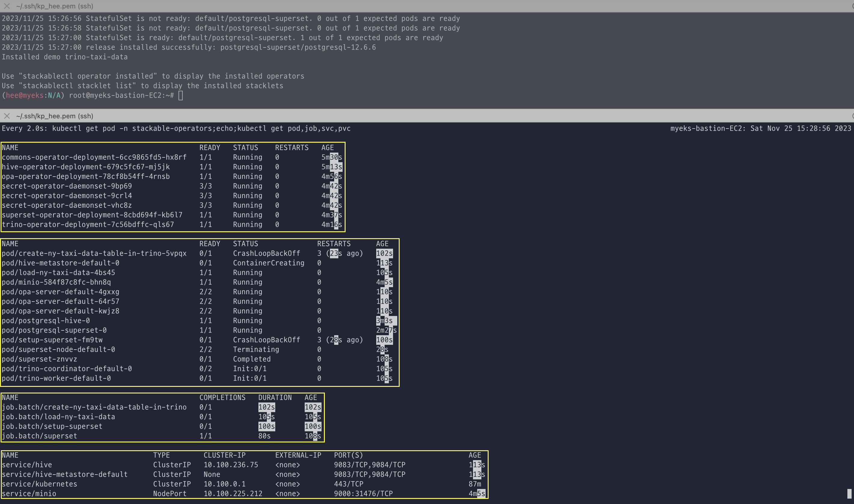Close the bottom ssh terminal pane
The height and width of the screenshot is (504, 854).
[x=7, y=116]
